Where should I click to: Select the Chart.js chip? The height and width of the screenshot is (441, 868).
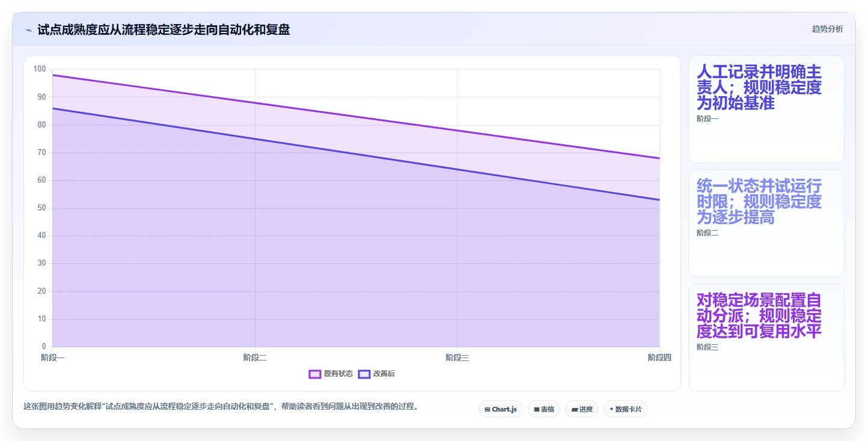click(501, 409)
